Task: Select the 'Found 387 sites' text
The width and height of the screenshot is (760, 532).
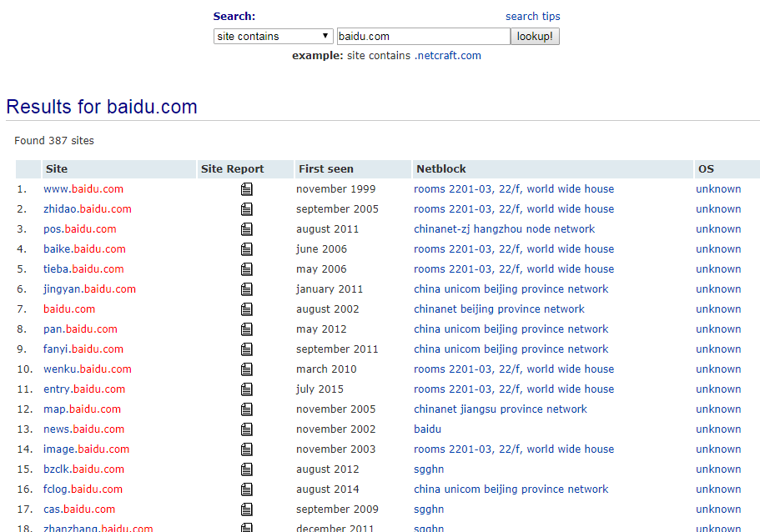Action: coord(54,141)
